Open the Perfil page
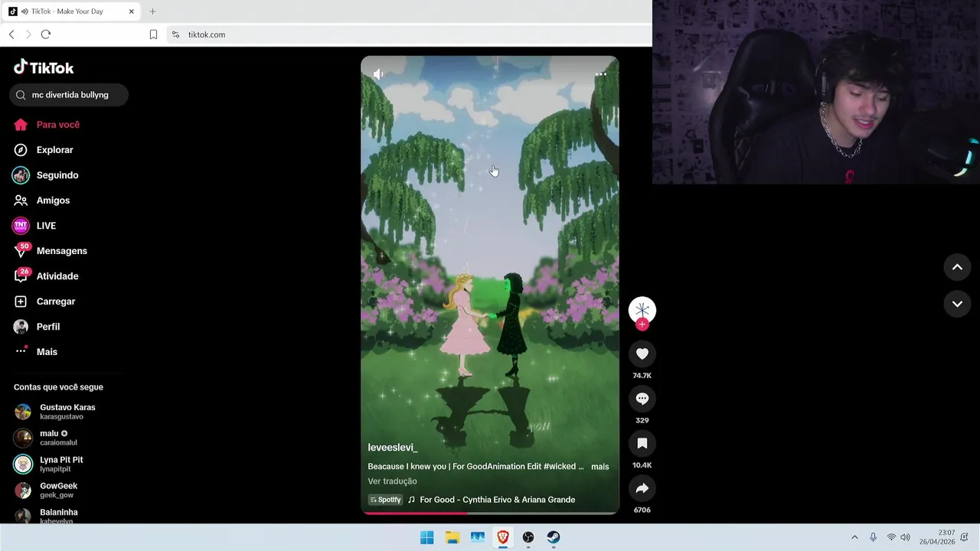Viewport: 980px width, 551px height. coord(47,327)
